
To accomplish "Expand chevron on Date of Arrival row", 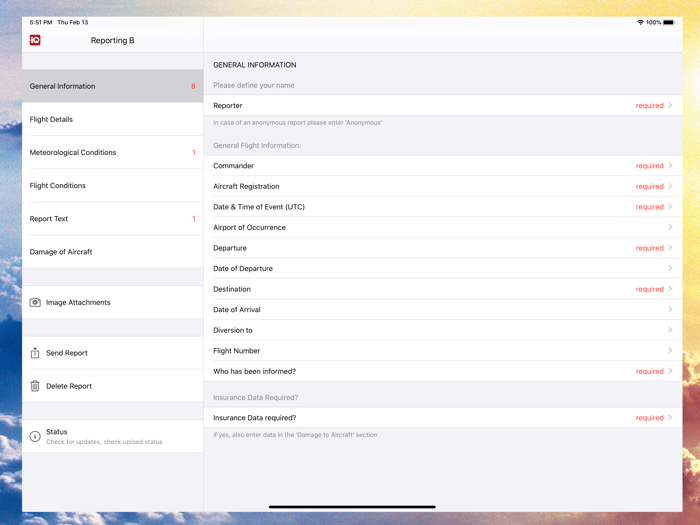I will pos(670,309).
